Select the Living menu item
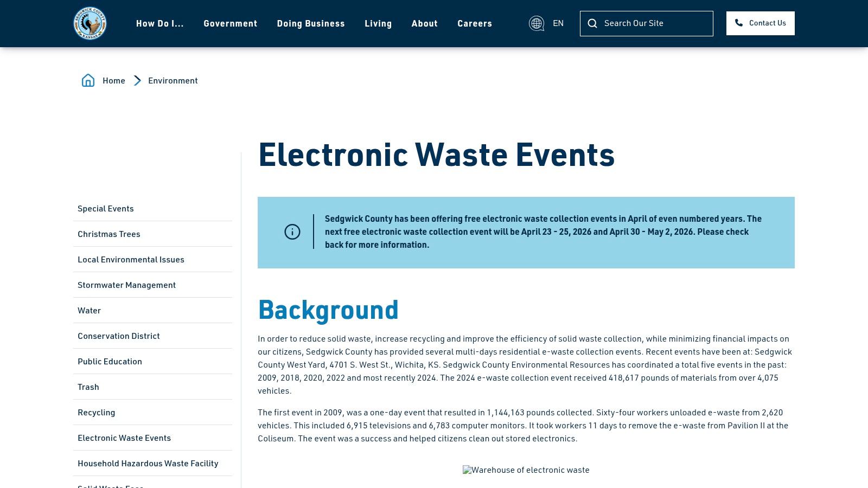Viewport: 868px width, 488px height. point(378,23)
